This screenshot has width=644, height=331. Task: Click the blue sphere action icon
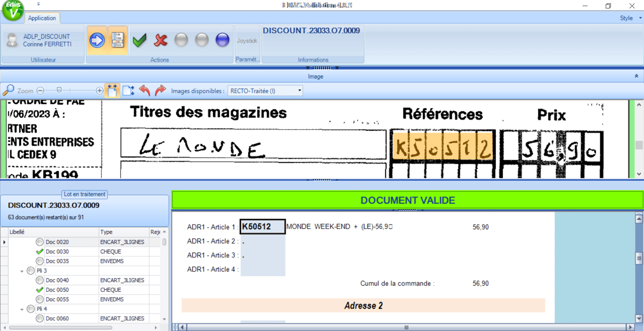(222, 40)
